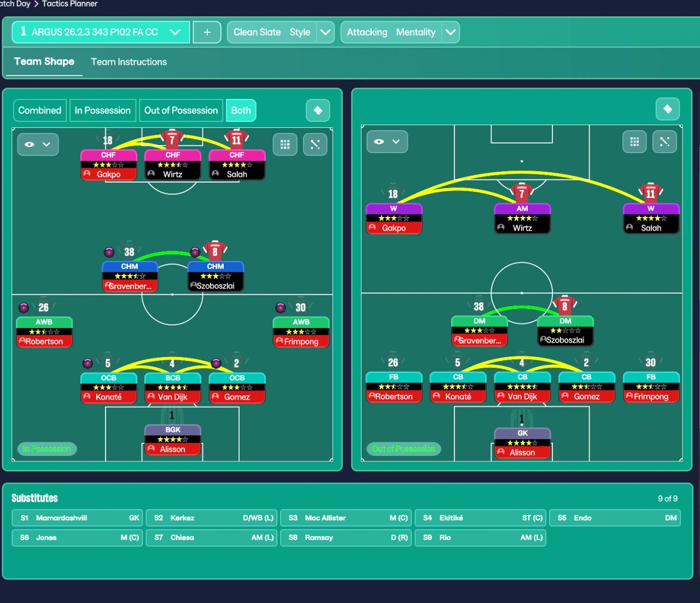The height and width of the screenshot is (603, 700).
Task: Expand the Clean Slate Style dropdown arrow
Action: pos(325,32)
